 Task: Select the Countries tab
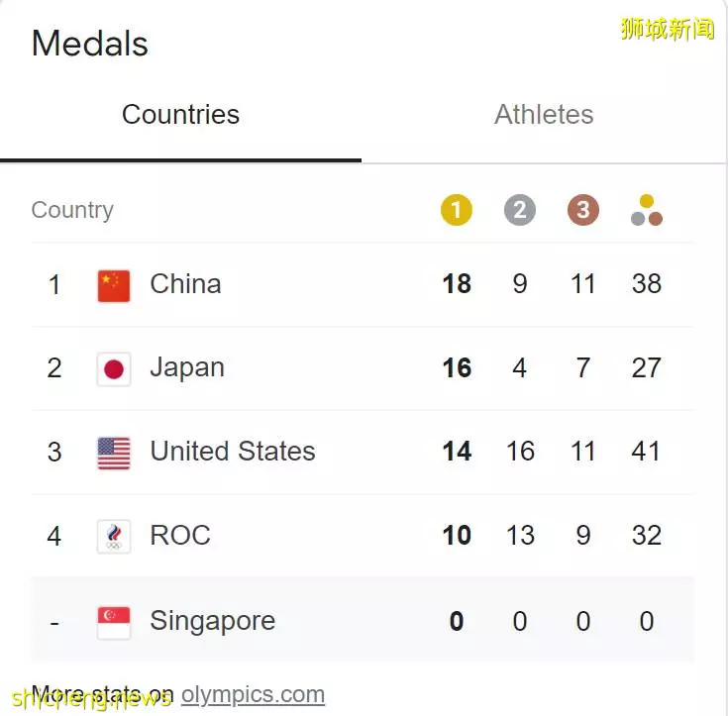[x=180, y=114]
